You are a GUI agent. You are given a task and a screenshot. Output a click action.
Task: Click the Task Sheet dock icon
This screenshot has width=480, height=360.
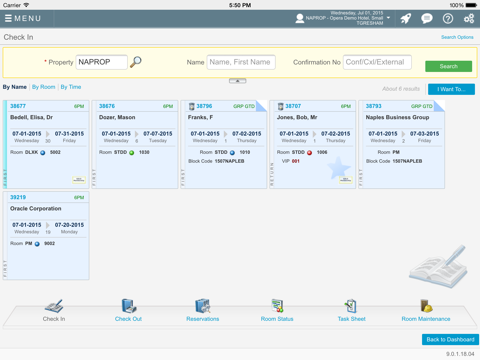[351, 306]
